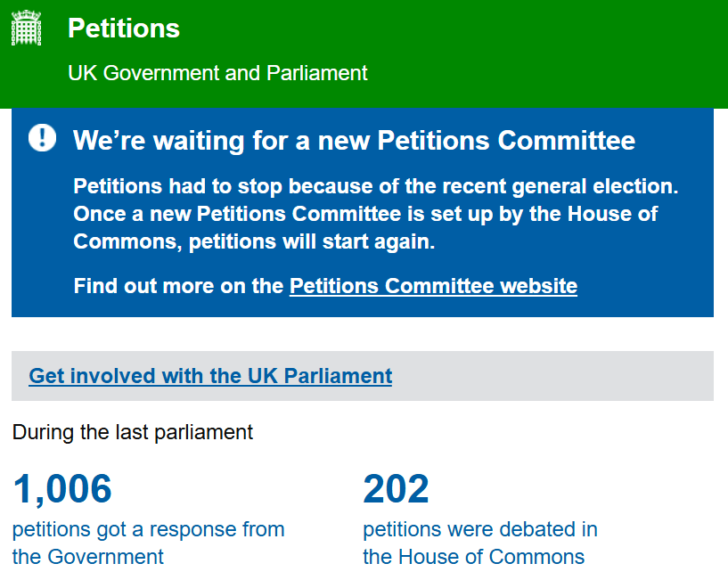
Task: Click the 'We're waiting for a new Petitions Committee' heading
Action: coord(354,141)
